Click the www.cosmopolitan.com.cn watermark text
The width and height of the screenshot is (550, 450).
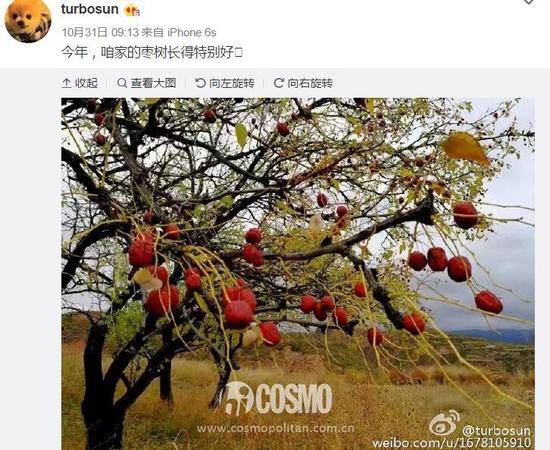pos(275,428)
